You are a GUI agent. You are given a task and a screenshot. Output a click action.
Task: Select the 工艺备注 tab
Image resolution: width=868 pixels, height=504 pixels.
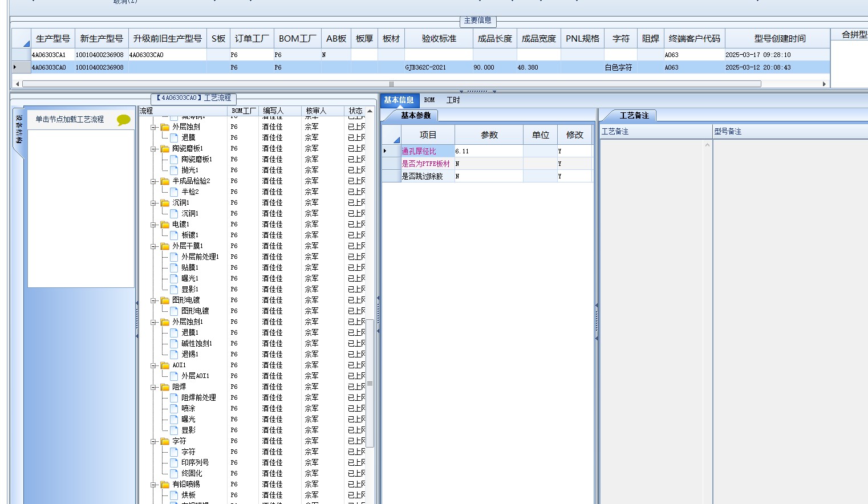click(634, 115)
